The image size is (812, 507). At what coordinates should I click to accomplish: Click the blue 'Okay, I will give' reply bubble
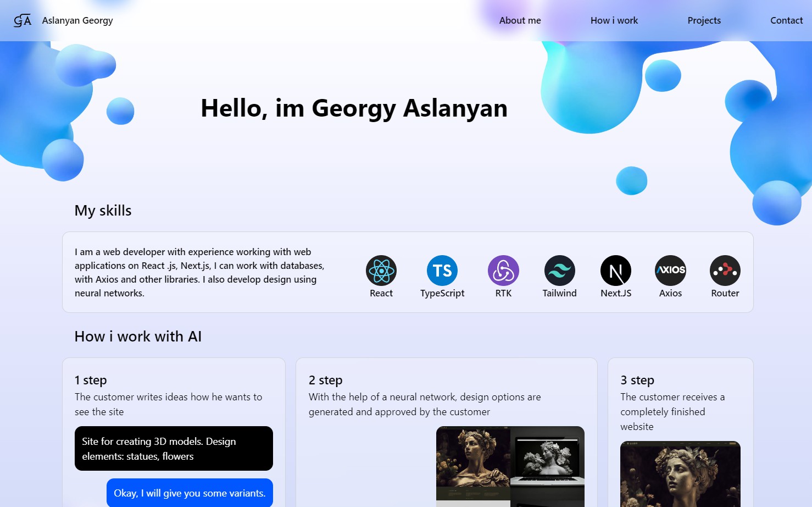(x=190, y=493)
